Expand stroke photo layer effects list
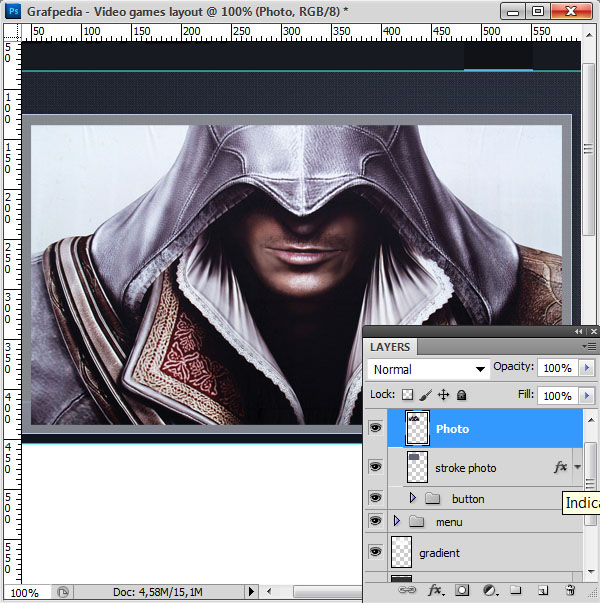Screen dimensions: 600x603 coord(577,467)
